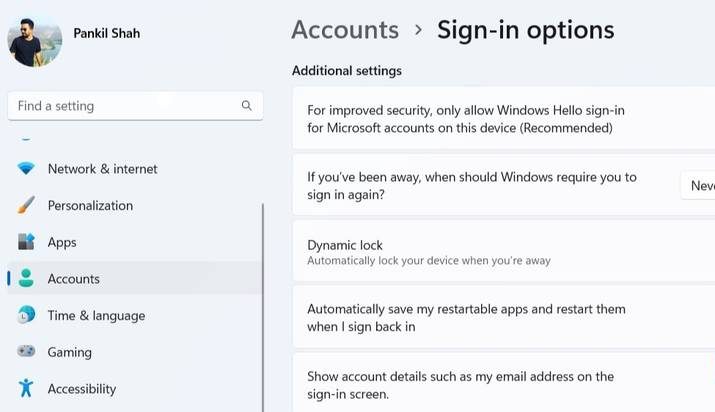Click the Sign-in options page title
715x412 pixels.
pos(525,30)
